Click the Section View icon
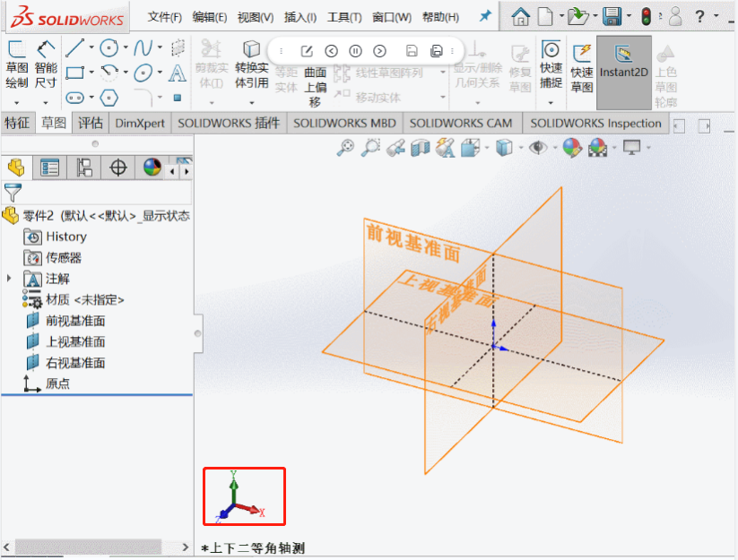The height and width of the screenshot is (560, 738). pos(421,148)
